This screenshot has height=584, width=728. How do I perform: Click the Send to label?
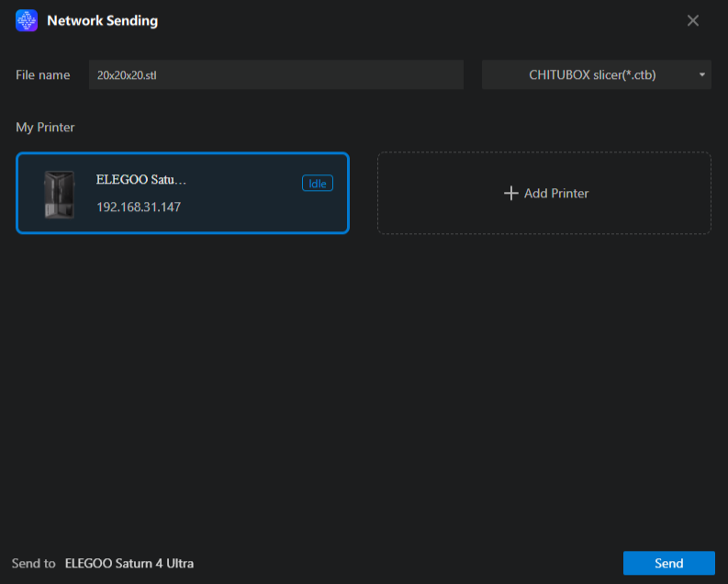(33, 563)
